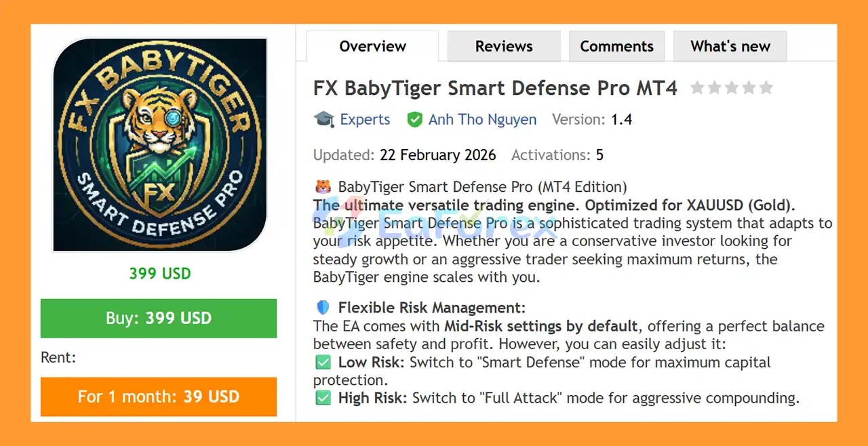The image size is (868, 446).
Task: Switch to the Reviews tab
Action: tap(503, 45)
